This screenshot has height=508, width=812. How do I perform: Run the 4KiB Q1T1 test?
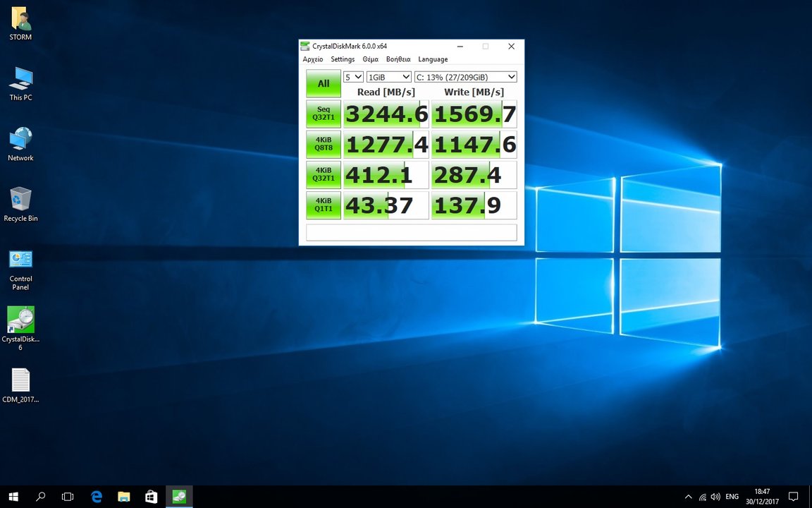point(324,205)
